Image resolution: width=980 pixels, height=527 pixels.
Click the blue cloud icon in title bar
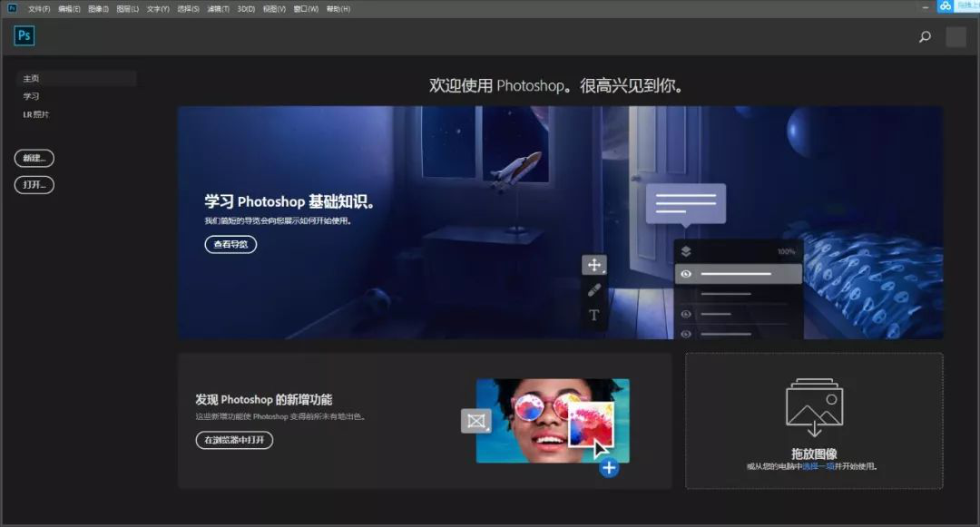click(x=945, y=5)
